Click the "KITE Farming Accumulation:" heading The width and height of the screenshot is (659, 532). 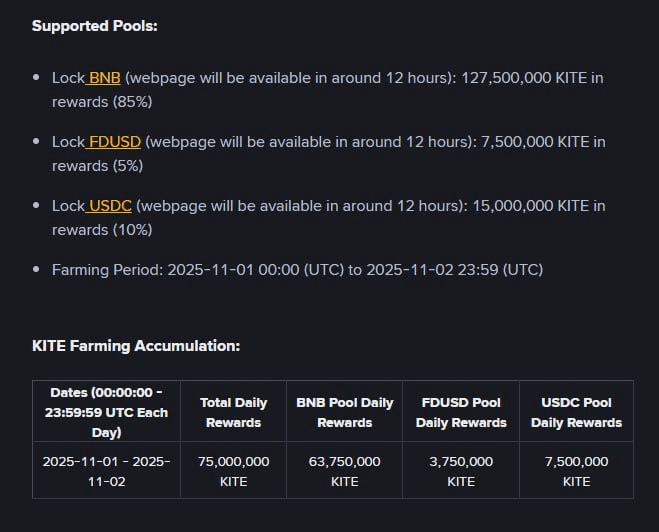(x=136, y=345)
